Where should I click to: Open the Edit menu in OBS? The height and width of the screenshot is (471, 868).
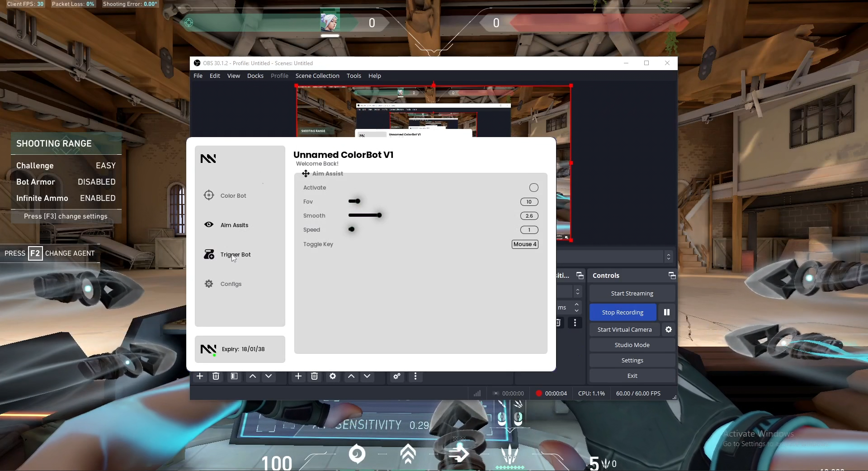215,76
